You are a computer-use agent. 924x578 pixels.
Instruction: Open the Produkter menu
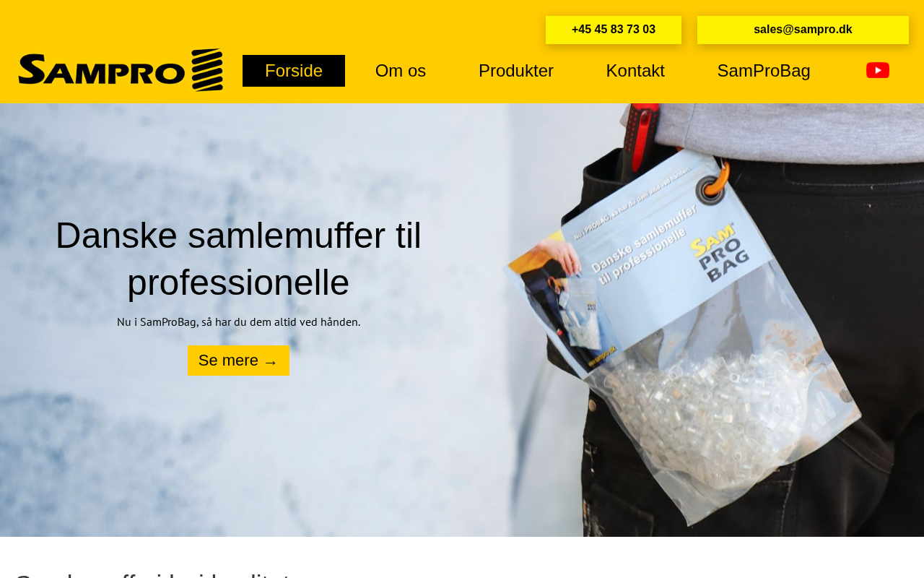516,71
